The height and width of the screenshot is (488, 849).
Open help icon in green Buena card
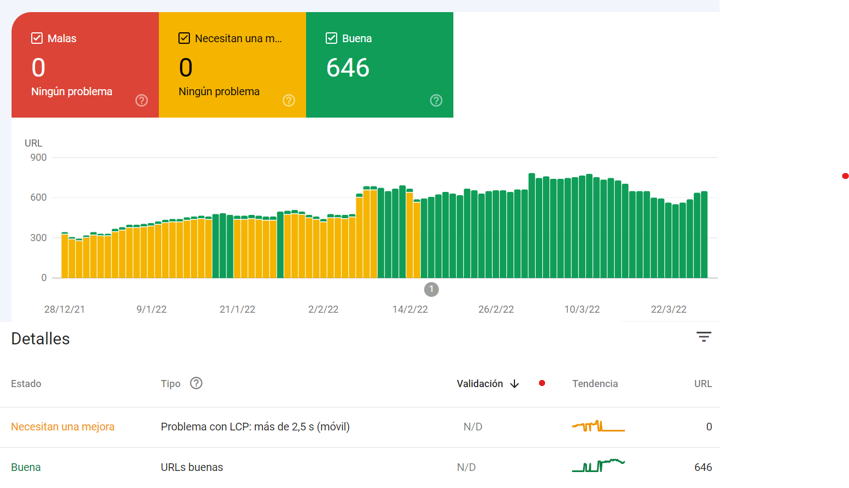click(x=436, y=100)
